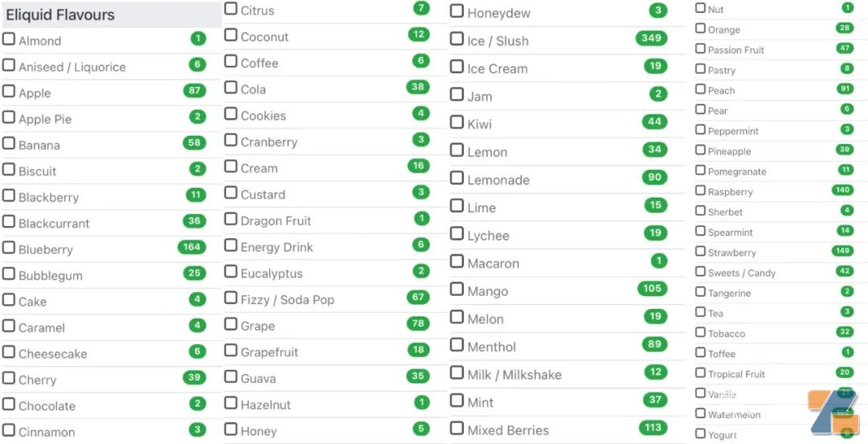The image size is (868, 444).
Task: Enable the Mixed Berries filter
Action: tap(457, 429)
